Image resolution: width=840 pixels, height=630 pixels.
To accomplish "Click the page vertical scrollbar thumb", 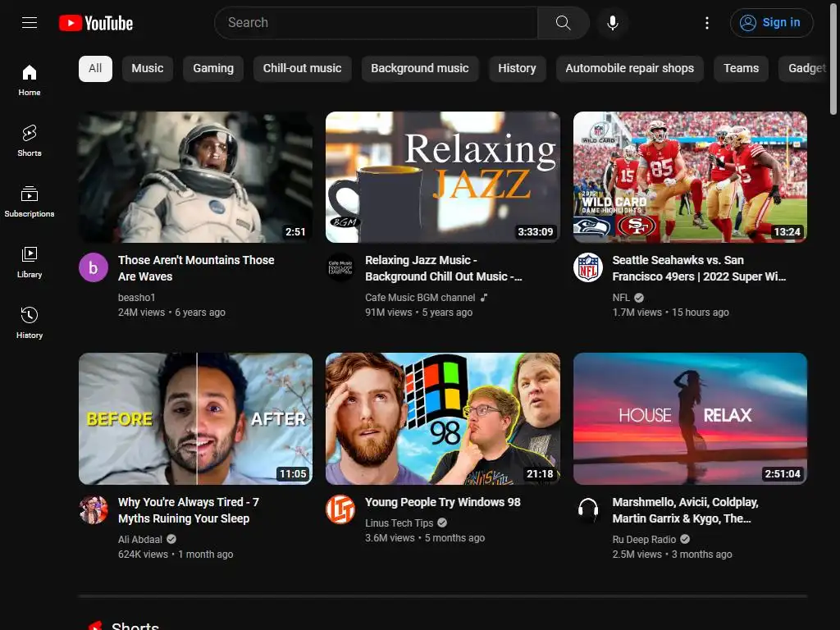I will tap(833, 57).
